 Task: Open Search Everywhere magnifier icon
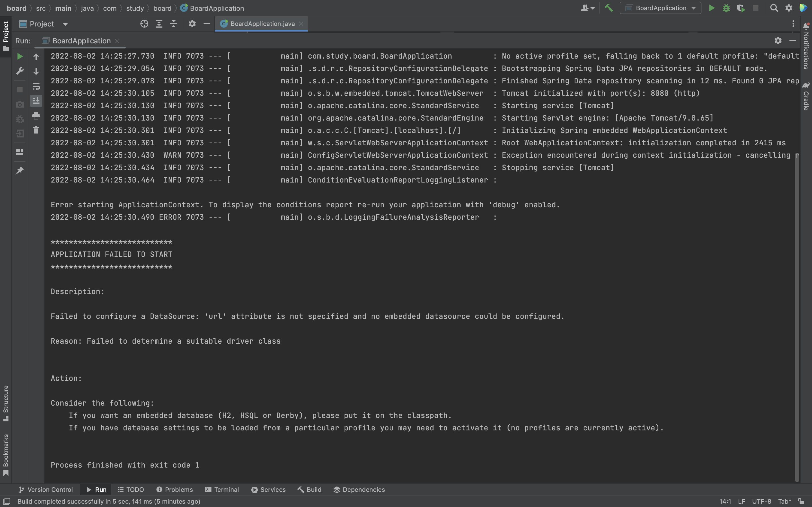coord(774,8)
